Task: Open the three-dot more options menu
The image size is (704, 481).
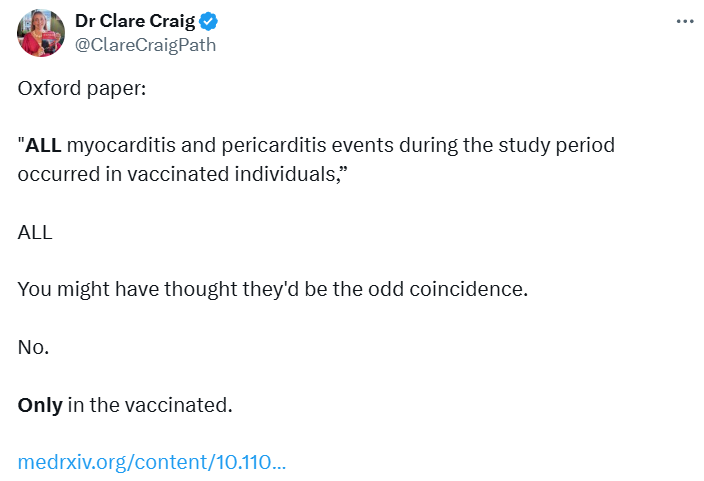Action: coord(685,21)
